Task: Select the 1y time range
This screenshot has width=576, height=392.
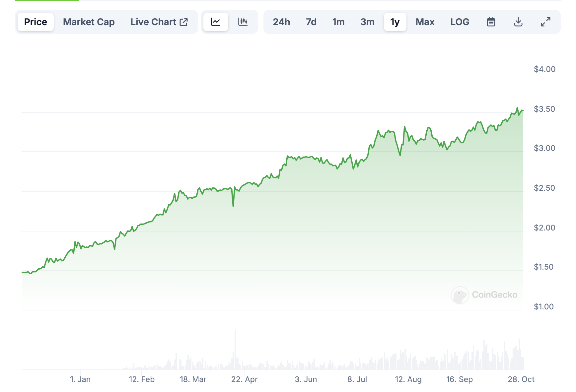Action: pos(395,22)
